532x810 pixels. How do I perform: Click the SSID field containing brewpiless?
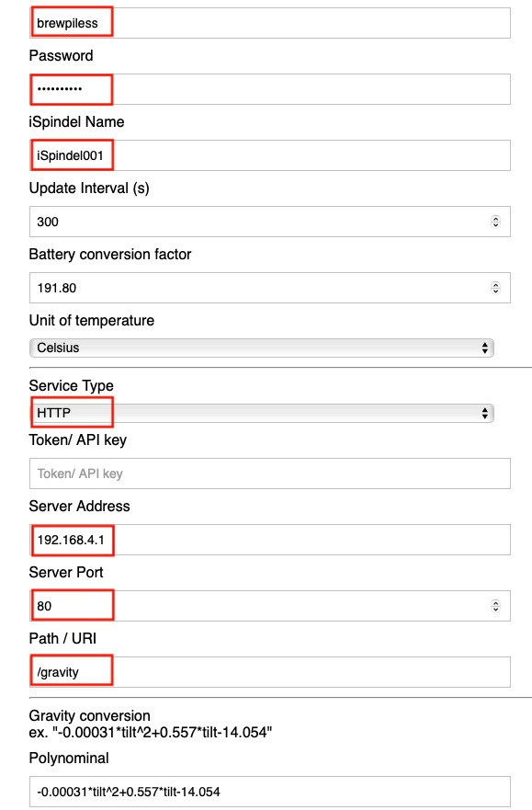[x=270, y=23]
